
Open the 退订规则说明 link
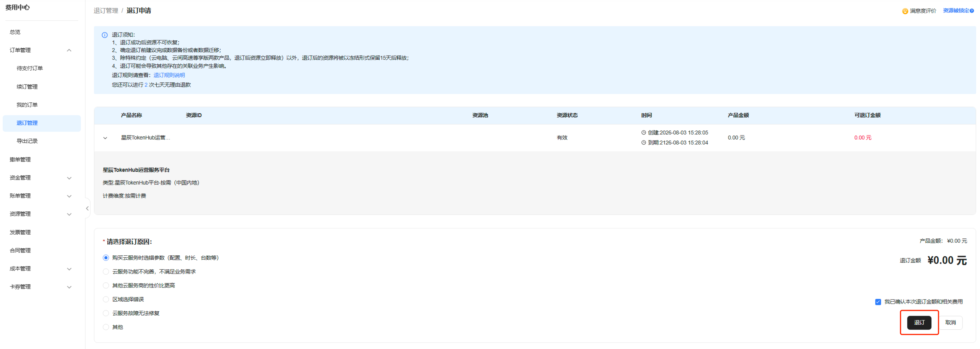169,75
